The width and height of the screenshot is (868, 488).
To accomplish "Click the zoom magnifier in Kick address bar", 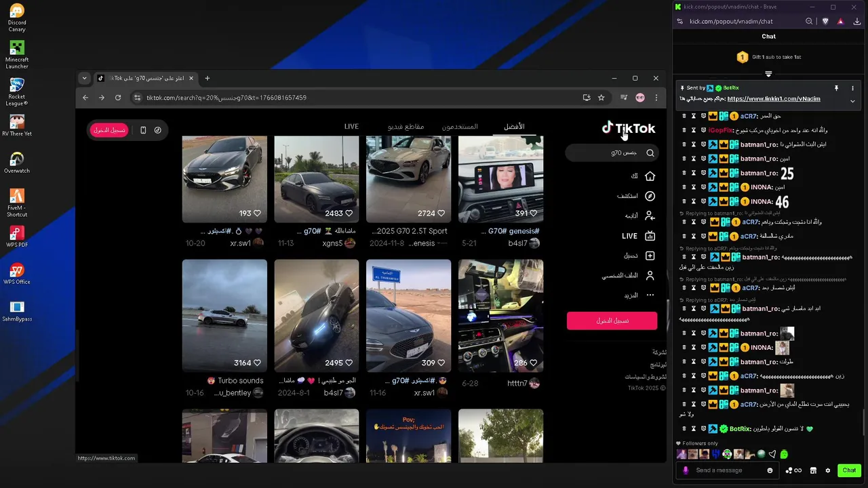I will coord(809,22).
